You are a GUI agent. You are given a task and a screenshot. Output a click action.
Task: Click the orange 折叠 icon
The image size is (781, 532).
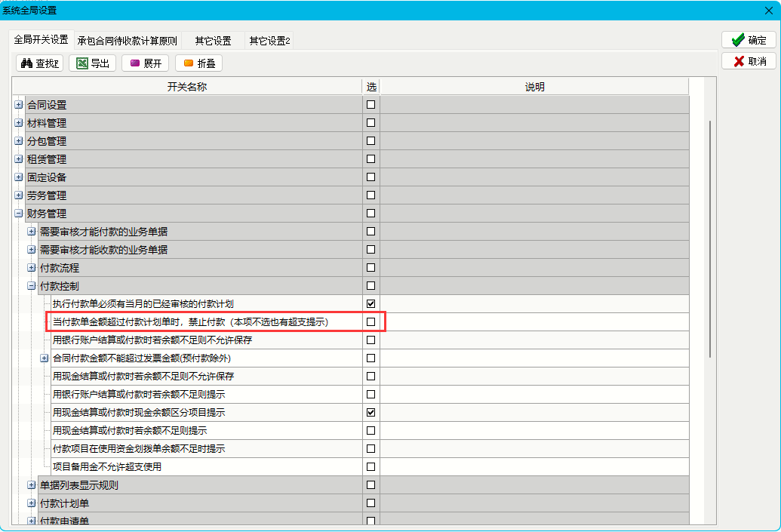188,63
